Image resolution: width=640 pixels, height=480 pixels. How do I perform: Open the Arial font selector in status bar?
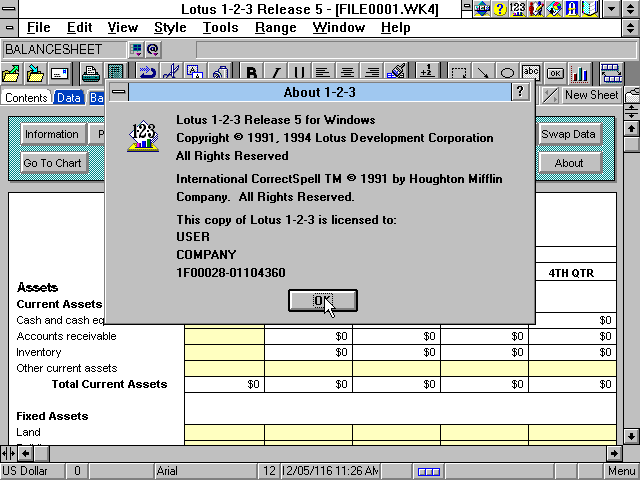click(x=206, y=471)
